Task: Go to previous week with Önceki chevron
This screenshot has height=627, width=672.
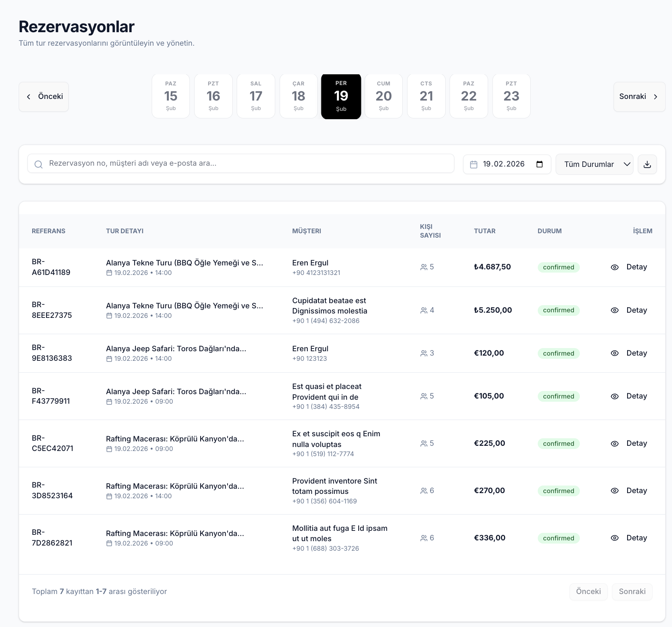Action: (44, 97)
